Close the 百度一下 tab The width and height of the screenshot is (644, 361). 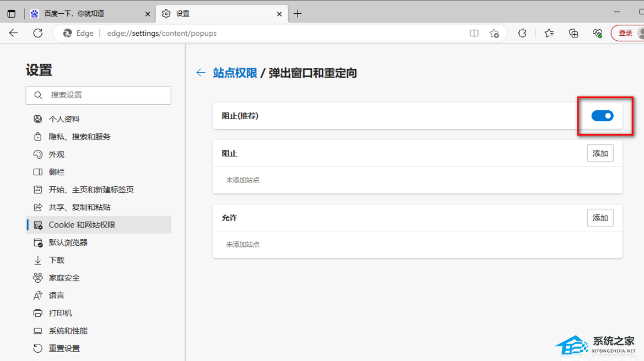point(148,14)
